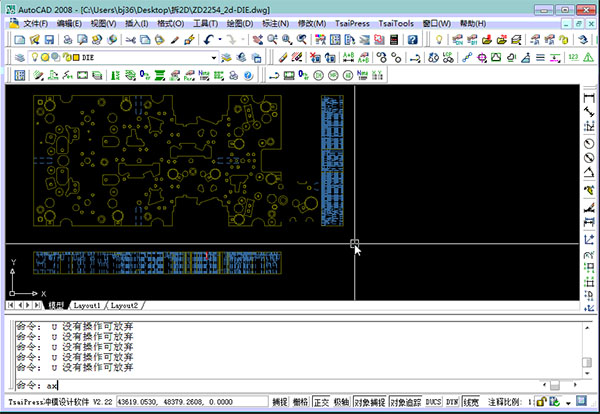Screen dimensions: 600x414
Task: Pick the Diameter dimension tool
Action: point(589,158)
